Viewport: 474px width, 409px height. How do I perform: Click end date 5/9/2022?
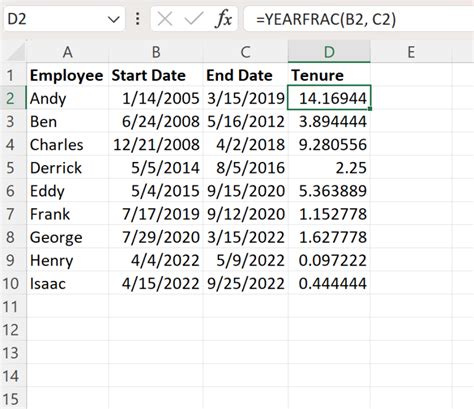point(246,260)
